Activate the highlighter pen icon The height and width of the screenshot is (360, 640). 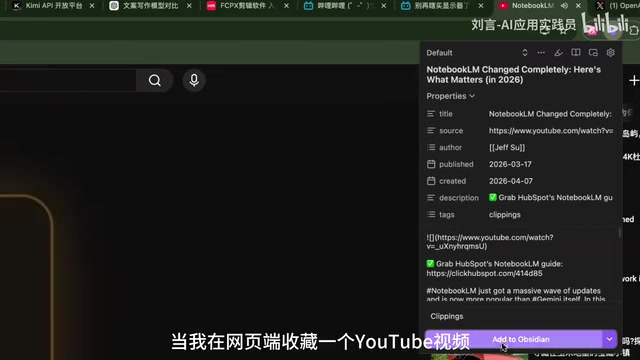coord(558,53)
